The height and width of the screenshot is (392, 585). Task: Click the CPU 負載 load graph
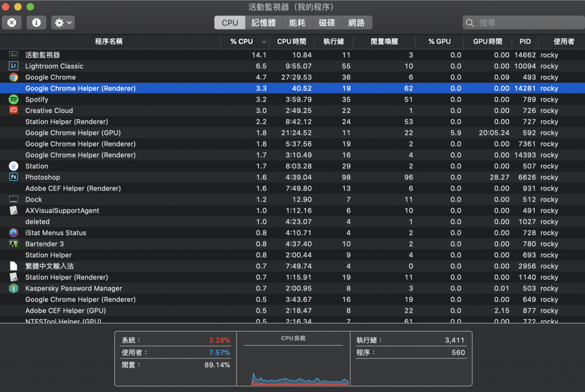293,358
